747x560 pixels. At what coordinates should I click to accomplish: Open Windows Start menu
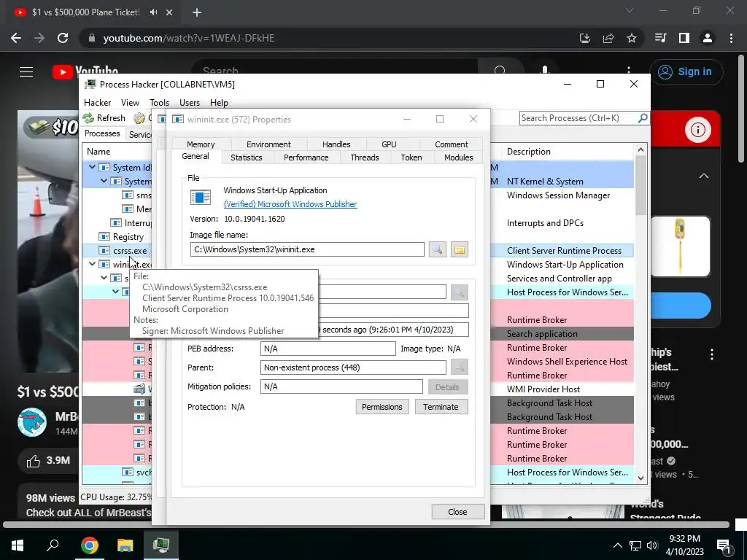[18, 545]
